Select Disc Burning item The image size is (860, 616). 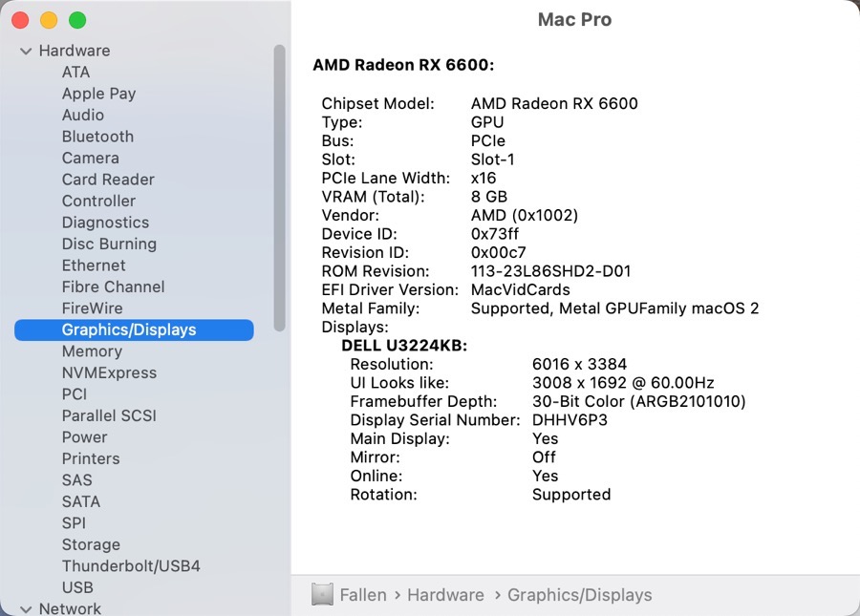(x=109, y=244)
